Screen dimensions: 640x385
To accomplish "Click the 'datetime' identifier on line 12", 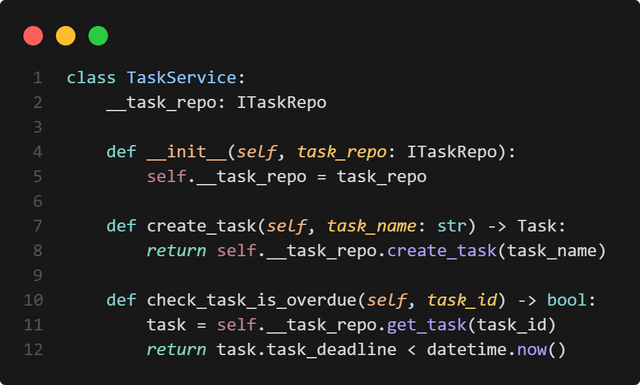I will 467,350.
